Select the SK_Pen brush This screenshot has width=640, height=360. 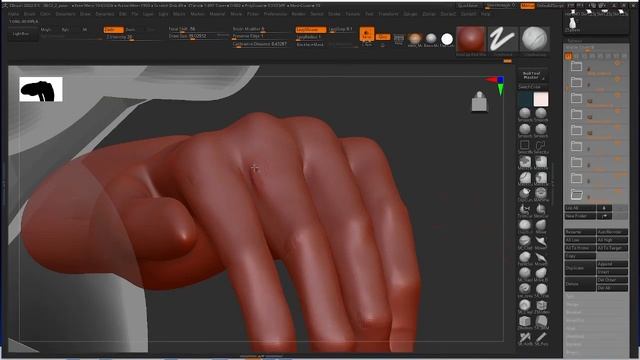pos(541,338)
